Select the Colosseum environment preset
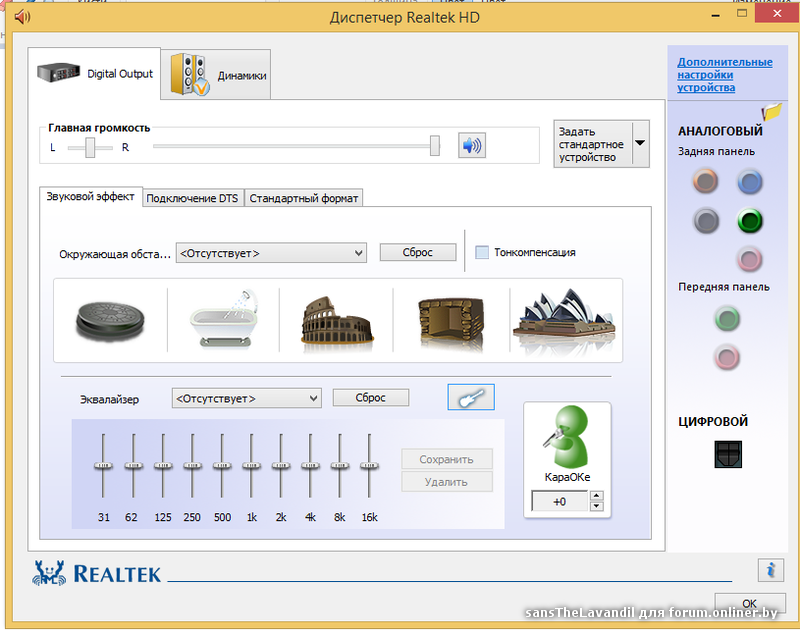 (336, 324)
